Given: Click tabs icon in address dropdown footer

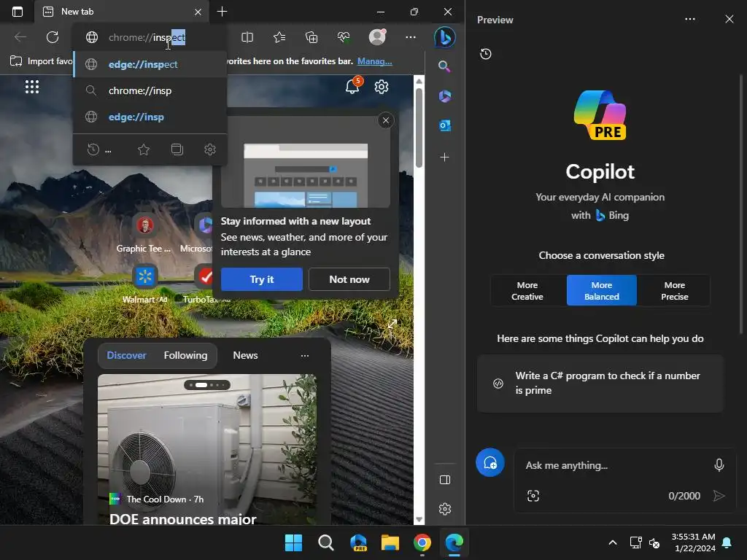Looking at the screenshot, I should coord(177,149).
